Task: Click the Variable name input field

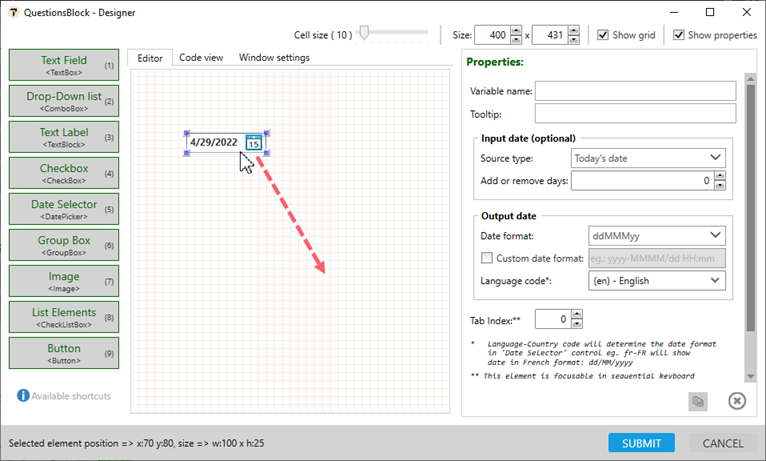Action: pyautogui.click(x=635, y=91)
